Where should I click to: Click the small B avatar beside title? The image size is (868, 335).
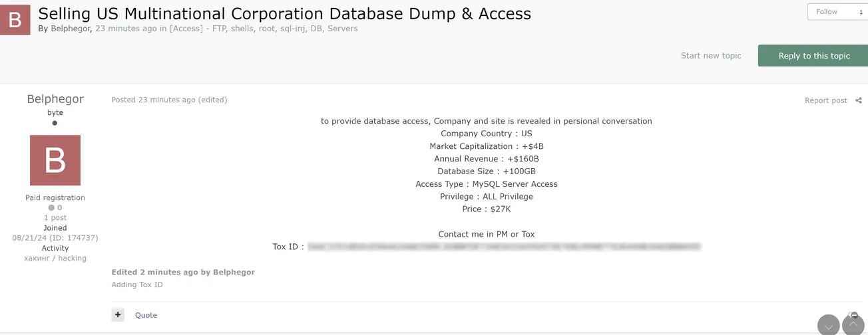pos(15,20)
